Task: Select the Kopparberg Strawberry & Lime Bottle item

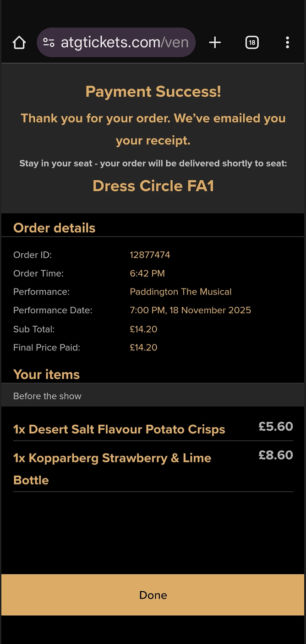Action: coord(112,468)
